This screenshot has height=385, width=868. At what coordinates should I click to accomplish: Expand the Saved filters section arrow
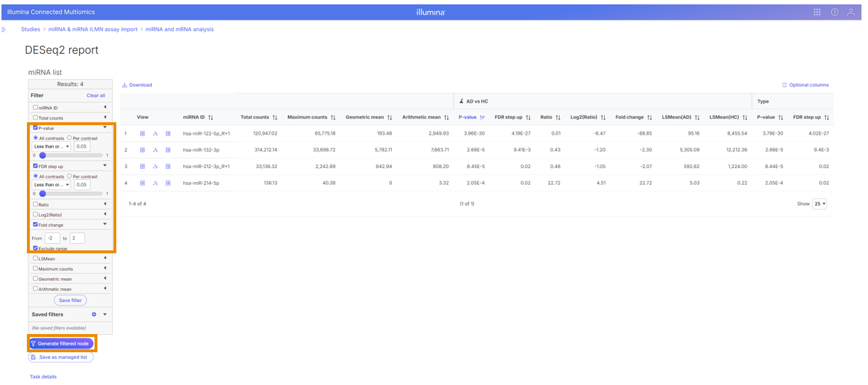point(105,314)
